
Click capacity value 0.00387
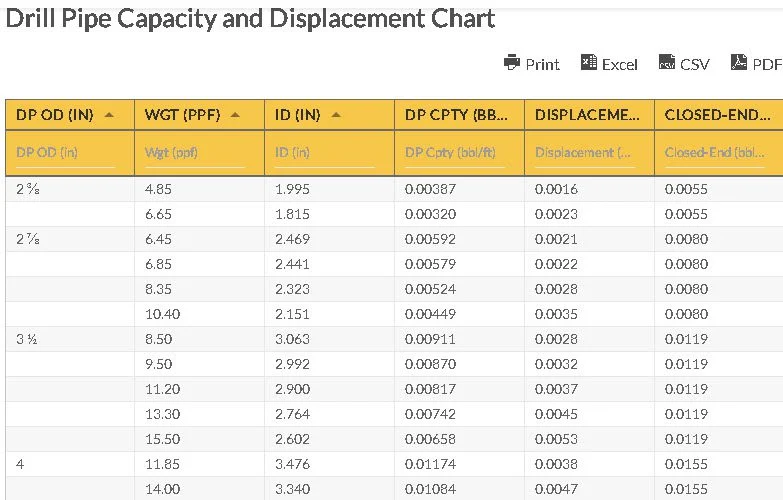430,189
